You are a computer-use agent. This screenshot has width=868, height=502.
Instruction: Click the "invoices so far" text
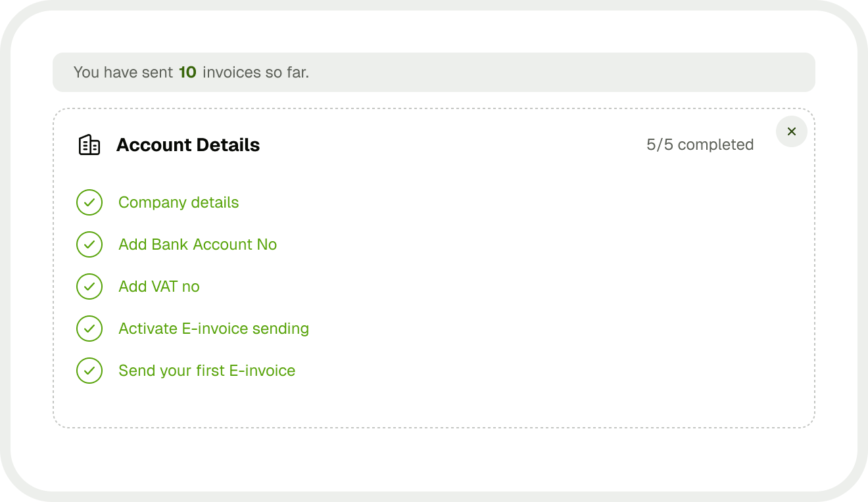(x=256, y=72)
